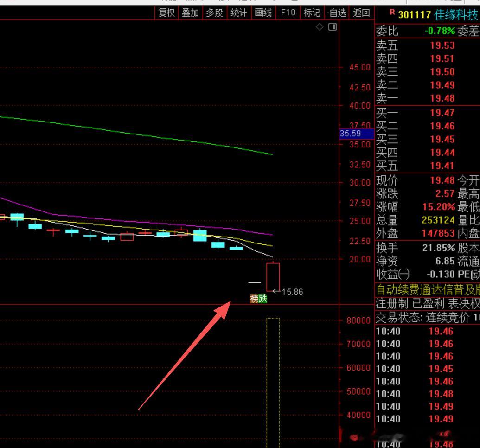Select the 卖四 price 19.51
The height and width of the screenshot is (448, 480).
tap(442, 59)
